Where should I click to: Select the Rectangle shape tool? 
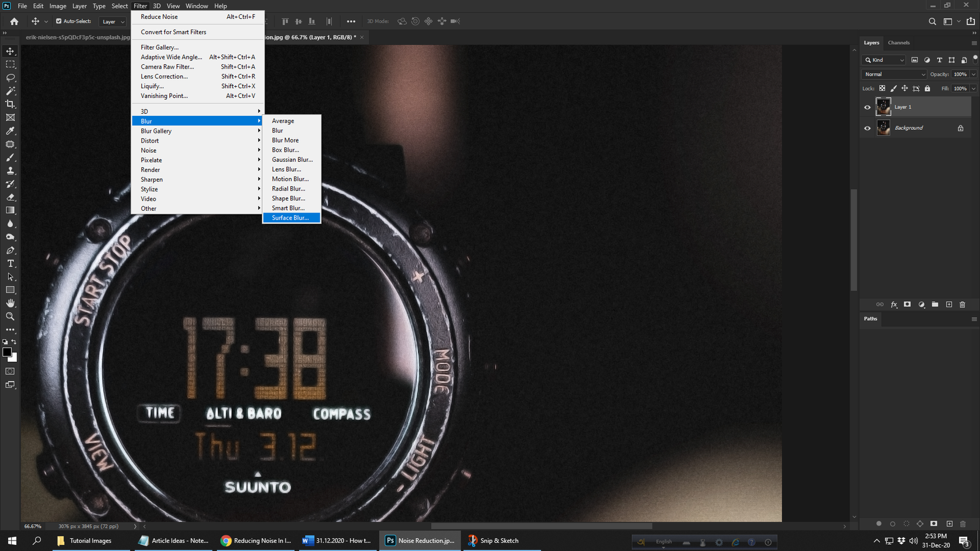pos(10,290)
